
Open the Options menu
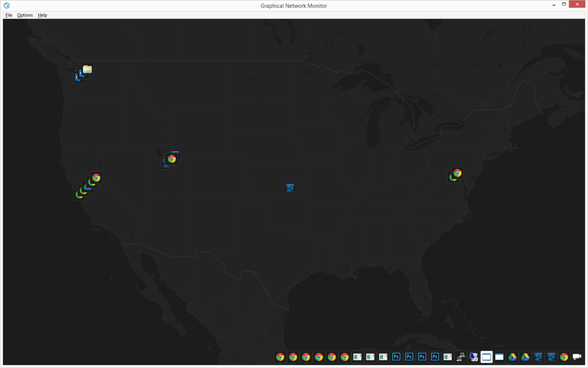(25, 15)
